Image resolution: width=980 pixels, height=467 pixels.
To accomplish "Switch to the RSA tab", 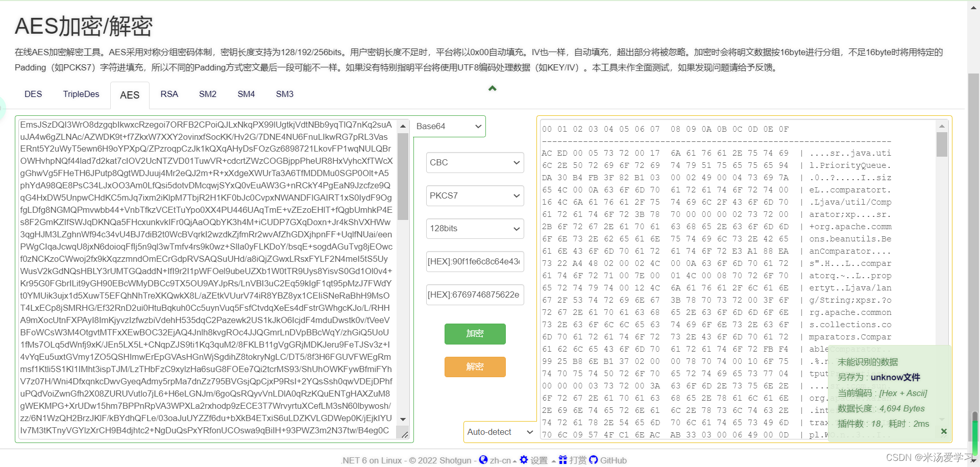I will 169,94.
